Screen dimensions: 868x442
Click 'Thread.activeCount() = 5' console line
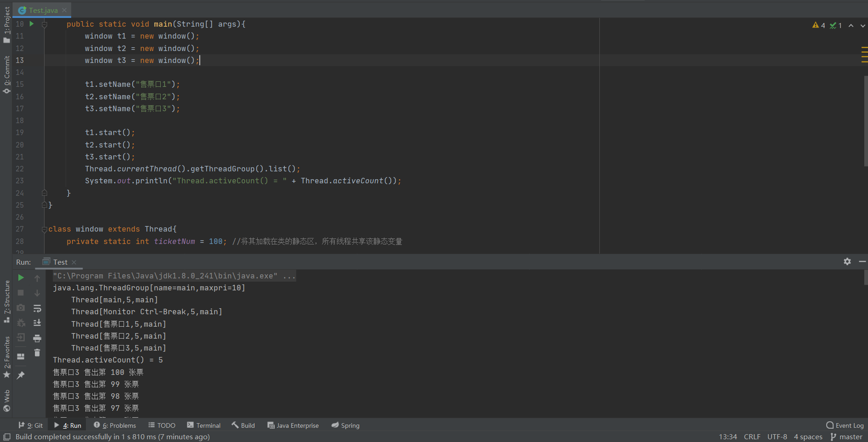pos(108,360)
